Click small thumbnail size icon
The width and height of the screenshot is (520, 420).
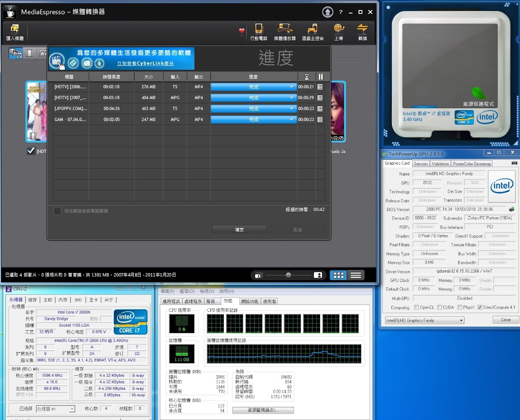[258, 276]
